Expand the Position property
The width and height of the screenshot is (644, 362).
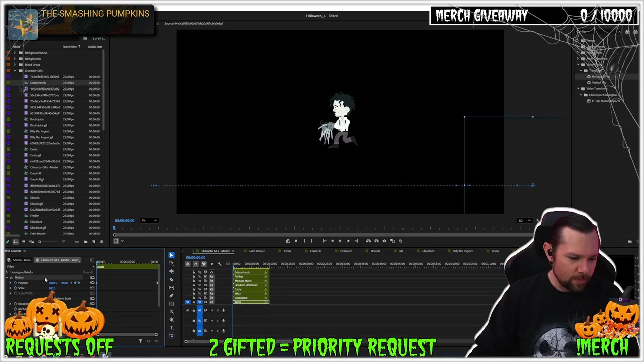(x=10, y=283)
